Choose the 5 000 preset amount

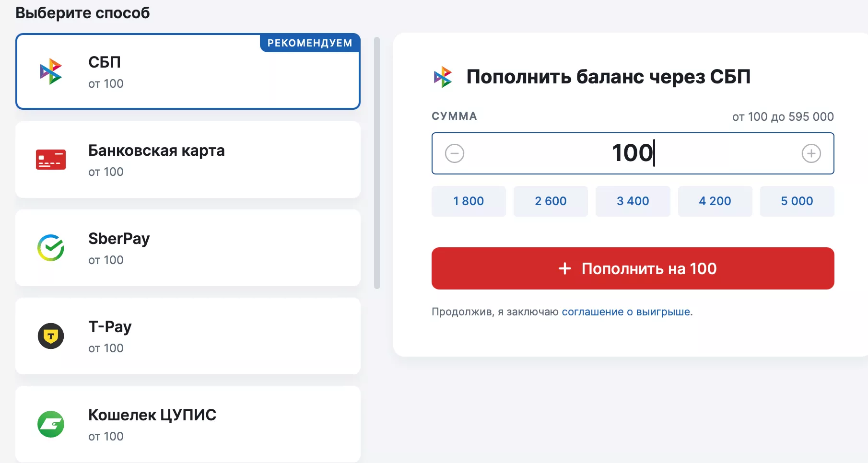coord(797,201)
